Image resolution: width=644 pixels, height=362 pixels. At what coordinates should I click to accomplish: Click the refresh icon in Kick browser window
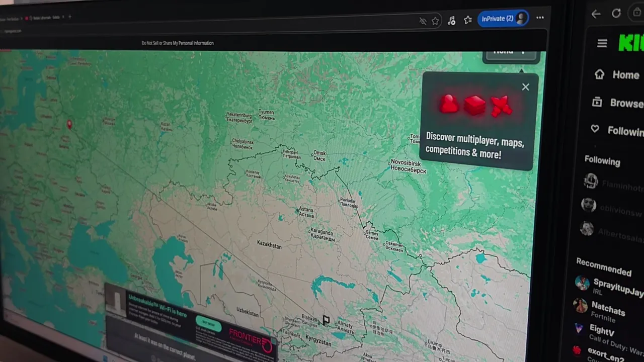click(x=616, y=14)
